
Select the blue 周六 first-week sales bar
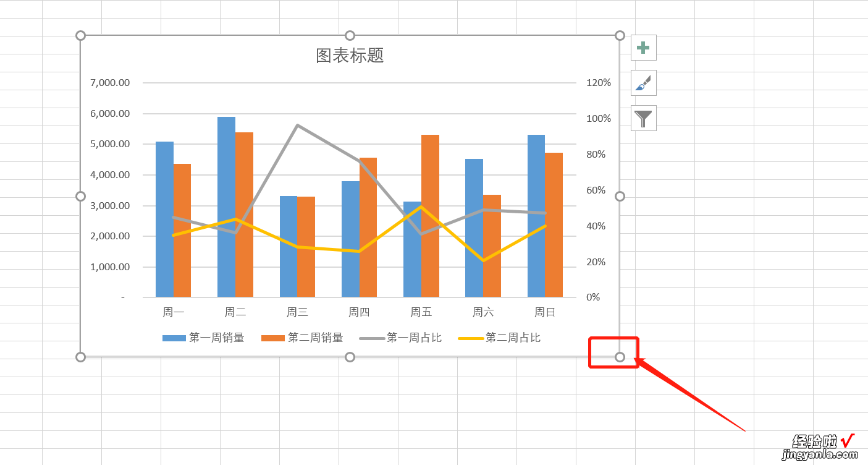coord(474,228)
